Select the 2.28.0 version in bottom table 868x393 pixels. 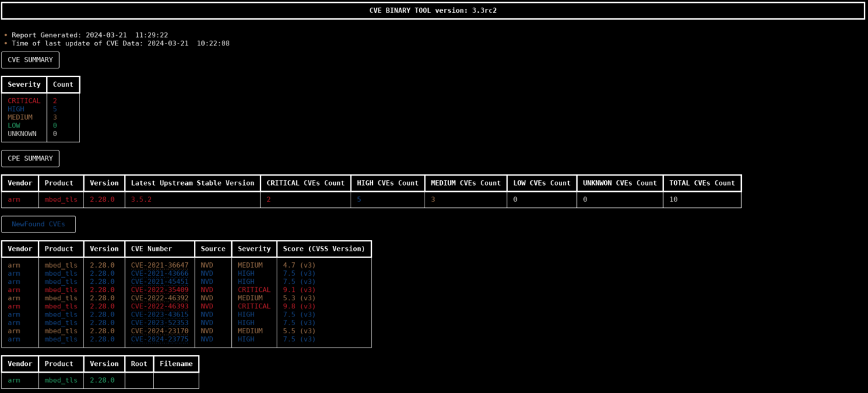coord(103,380)
